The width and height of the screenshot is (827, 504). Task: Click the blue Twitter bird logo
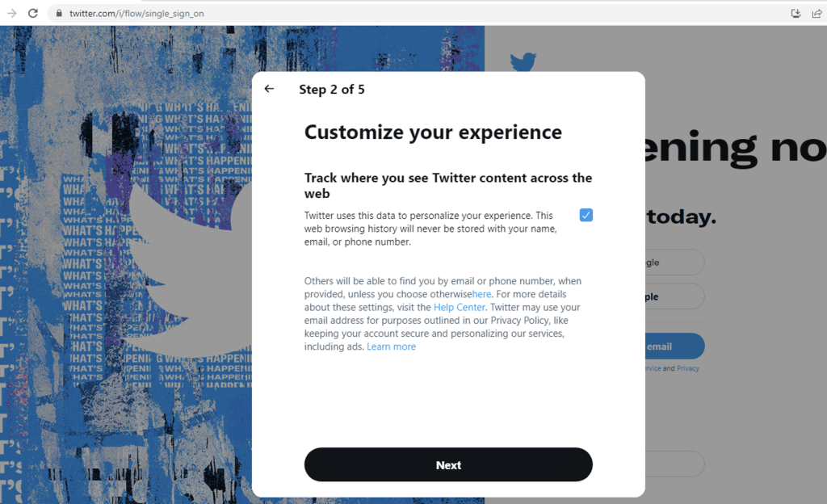point(523,61)
